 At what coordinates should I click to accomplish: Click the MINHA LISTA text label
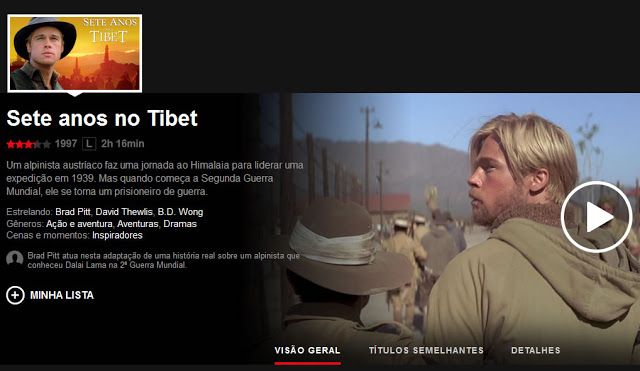click(x=62, y=295)
